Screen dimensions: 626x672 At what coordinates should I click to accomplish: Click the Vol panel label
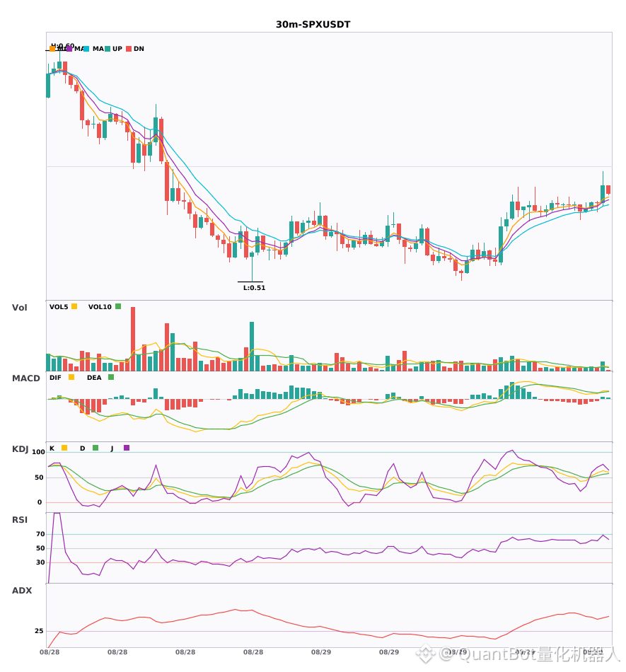tap(19, 308)
